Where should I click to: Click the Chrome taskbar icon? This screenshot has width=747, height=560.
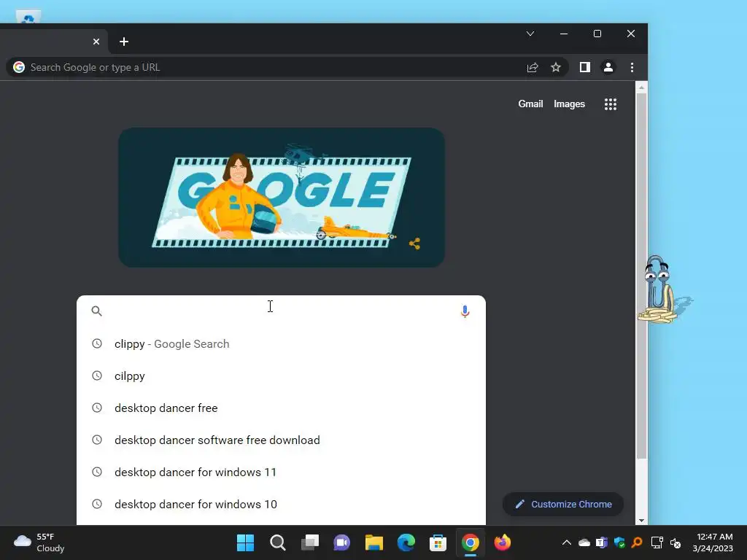click(x=471, y=542)
